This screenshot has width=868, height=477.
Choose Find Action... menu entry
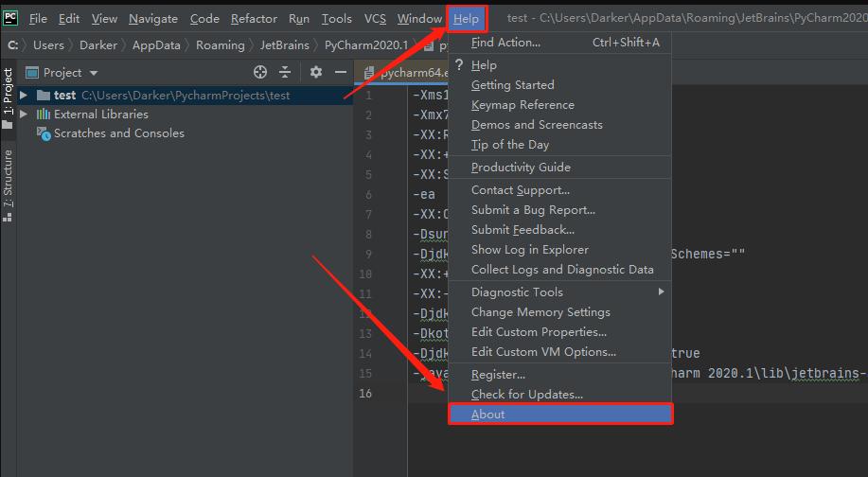(559, 42)
